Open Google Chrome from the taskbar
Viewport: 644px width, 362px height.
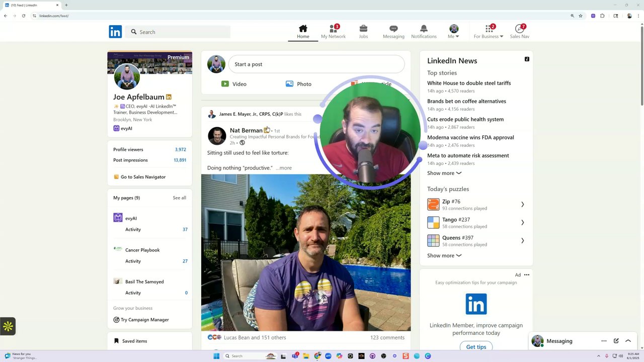click(x=317, y=356)
